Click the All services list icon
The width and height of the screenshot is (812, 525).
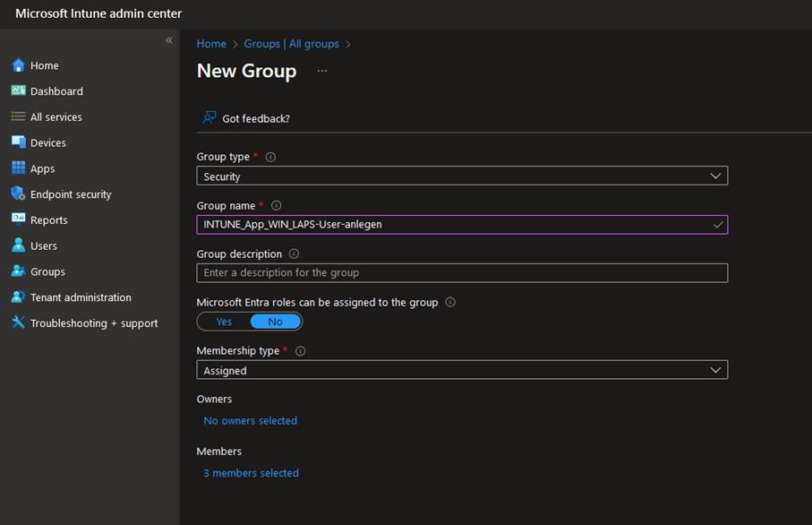pyautogui.click(x=18, y=116)
